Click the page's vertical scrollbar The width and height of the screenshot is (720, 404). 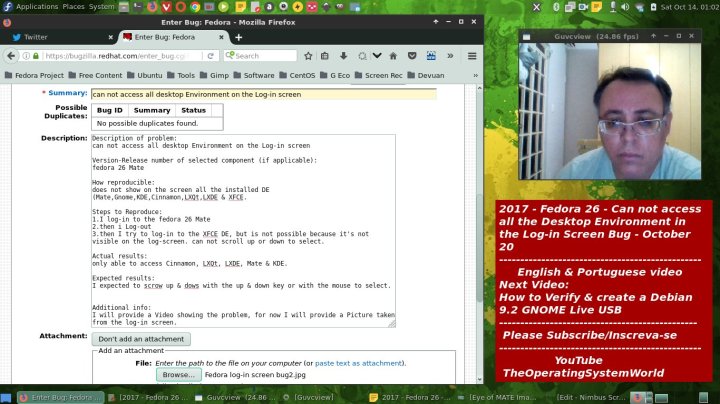tap(478, 230)
